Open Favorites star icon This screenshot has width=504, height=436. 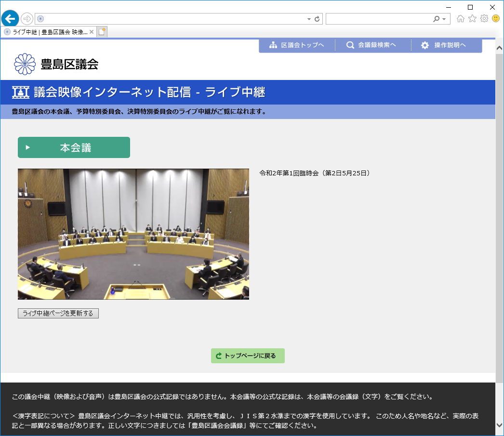472,19
